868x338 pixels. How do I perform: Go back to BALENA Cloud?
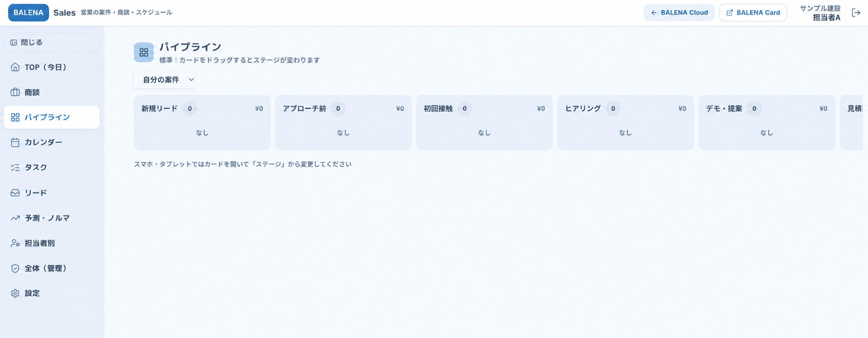tap(679, 13)
